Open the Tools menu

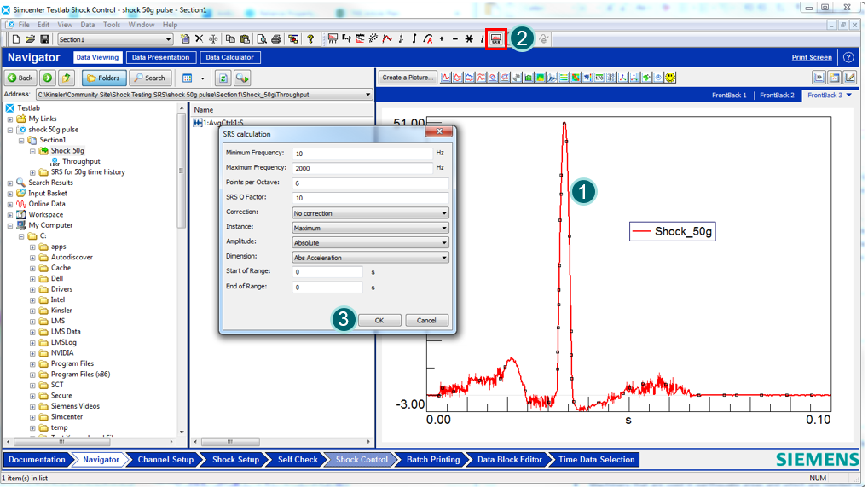[112, 25]
